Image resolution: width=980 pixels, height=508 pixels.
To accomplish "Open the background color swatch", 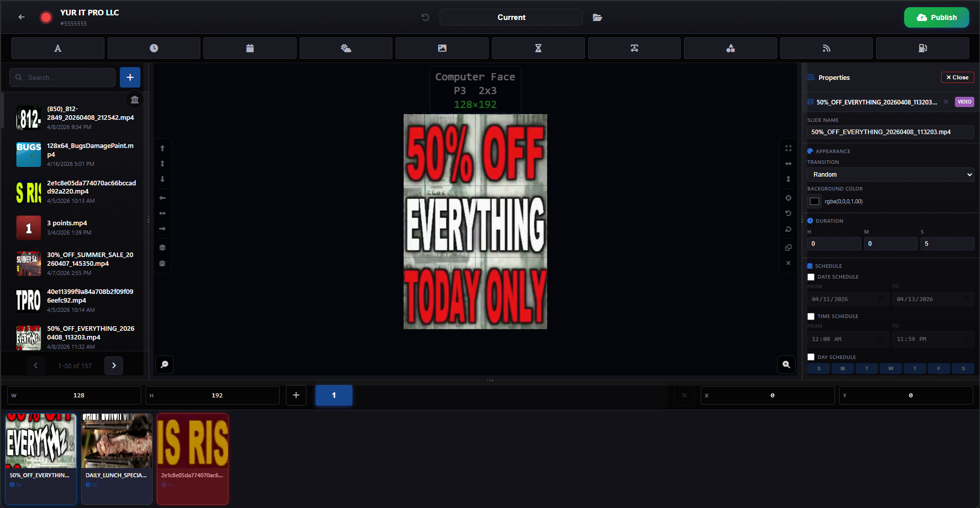I will (814, 201).
